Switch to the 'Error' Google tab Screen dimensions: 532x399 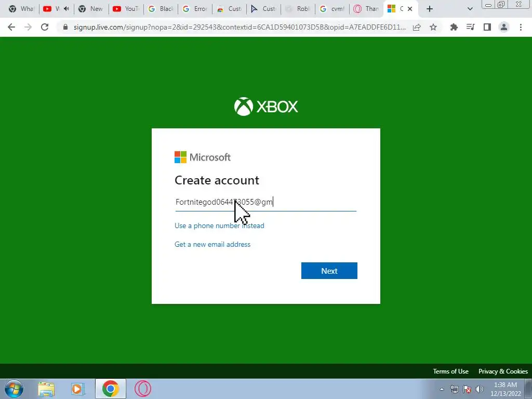pos(195,9)
